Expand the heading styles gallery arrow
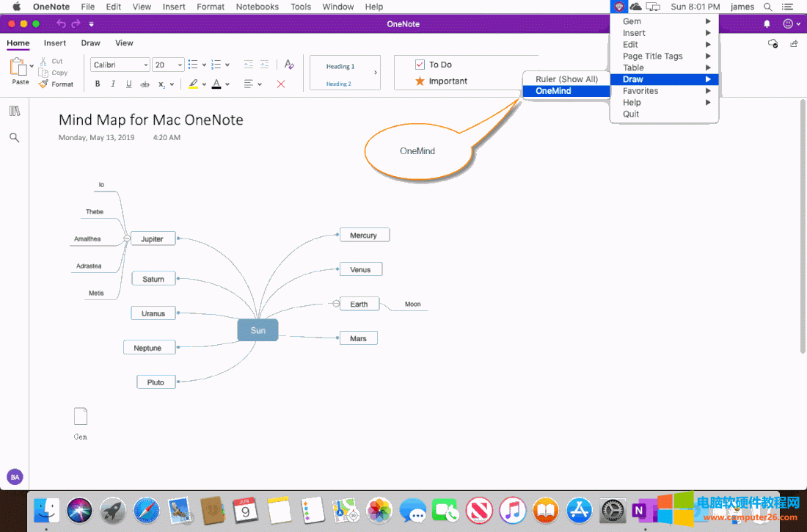Viewport: 807px width, 532px height. pos(376,73)
